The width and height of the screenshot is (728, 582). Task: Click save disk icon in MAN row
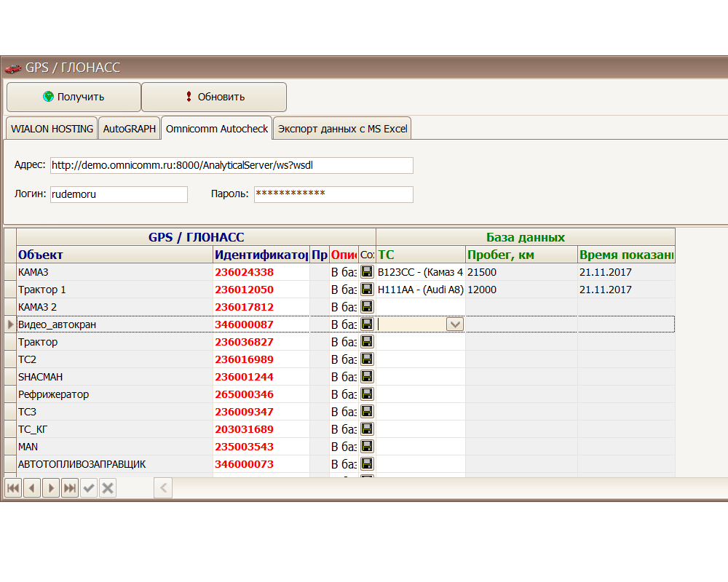[x=367, y=447]
